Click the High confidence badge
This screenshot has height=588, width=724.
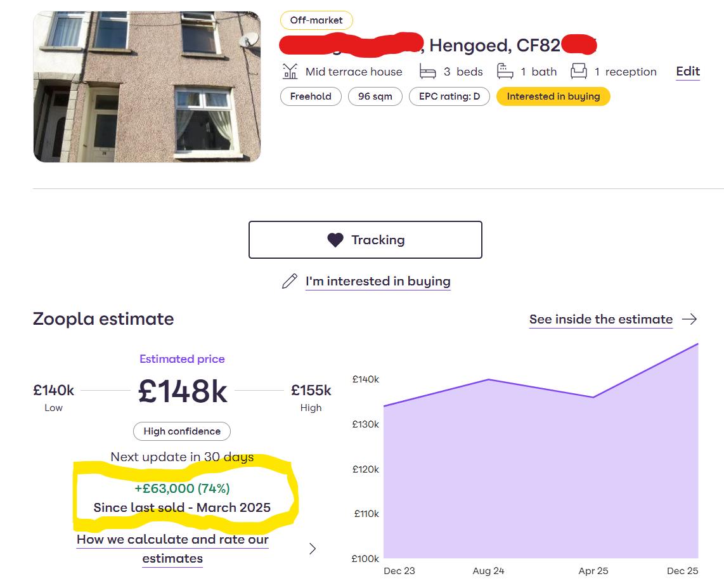182,431
